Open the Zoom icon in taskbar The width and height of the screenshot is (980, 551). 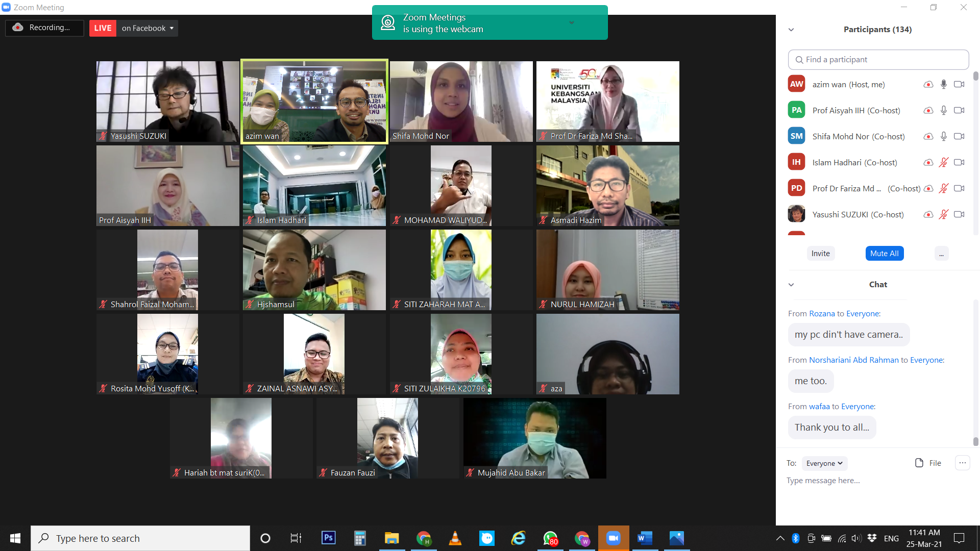coord(613,538)
